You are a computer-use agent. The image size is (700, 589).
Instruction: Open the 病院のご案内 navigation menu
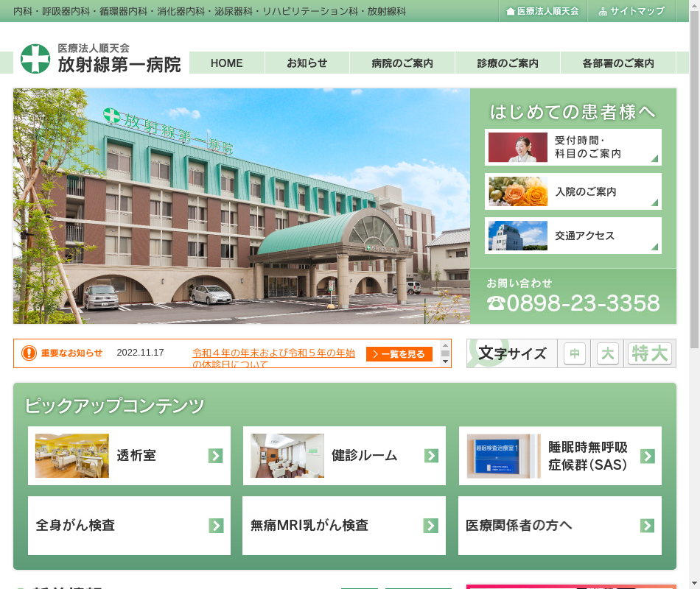402,63
